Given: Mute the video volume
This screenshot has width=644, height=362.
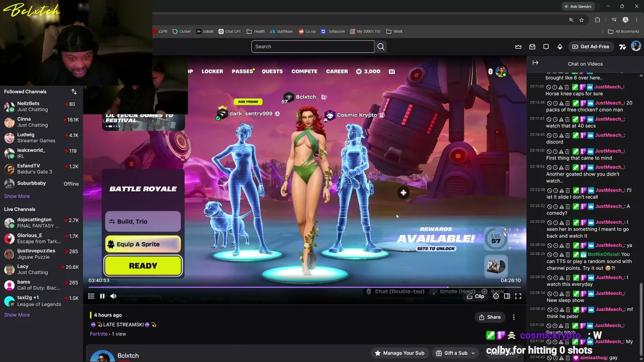Looking at the screenshot, I should [113, 296].
